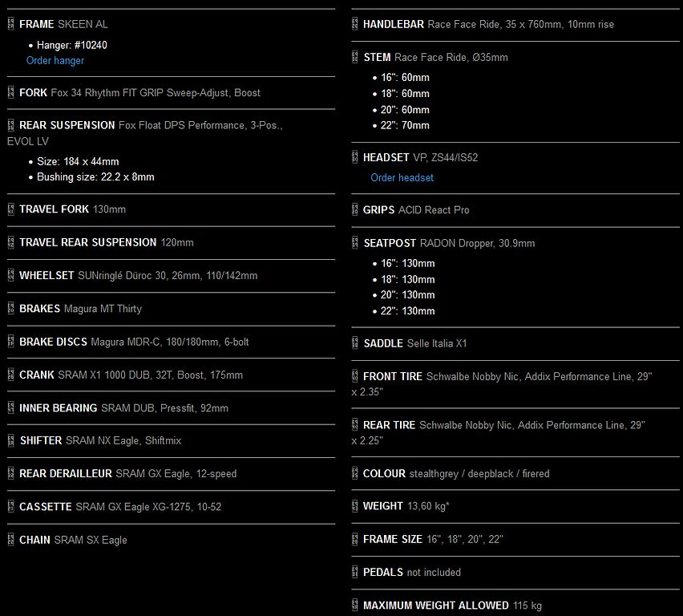Click the '115 kg' maximum weight value
The height and width of the screenshot is (616, 683).
(527, 606)
